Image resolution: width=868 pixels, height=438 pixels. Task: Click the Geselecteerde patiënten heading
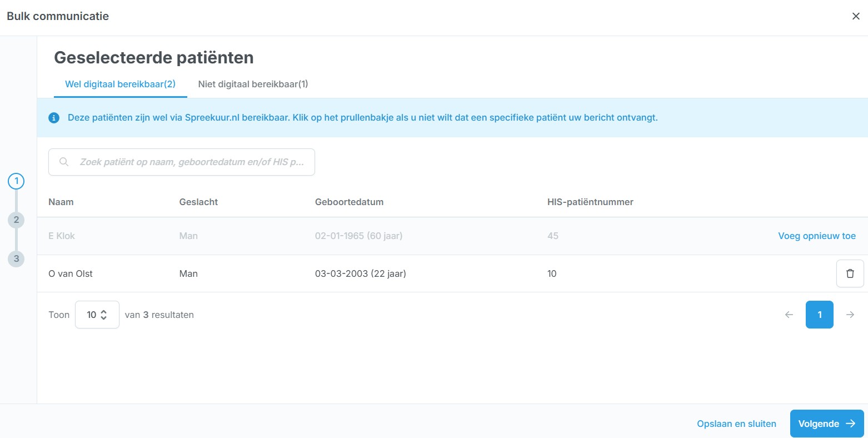point(154,58)
